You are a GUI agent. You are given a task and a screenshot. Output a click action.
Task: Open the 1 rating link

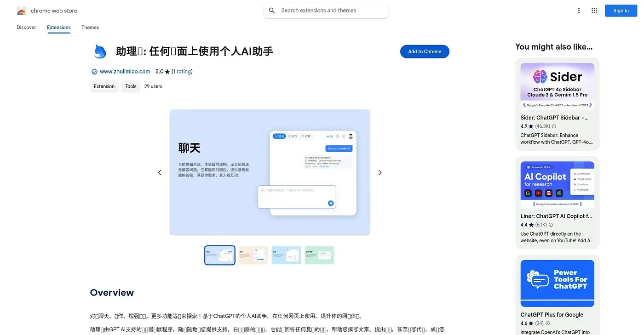pos(182,72)
